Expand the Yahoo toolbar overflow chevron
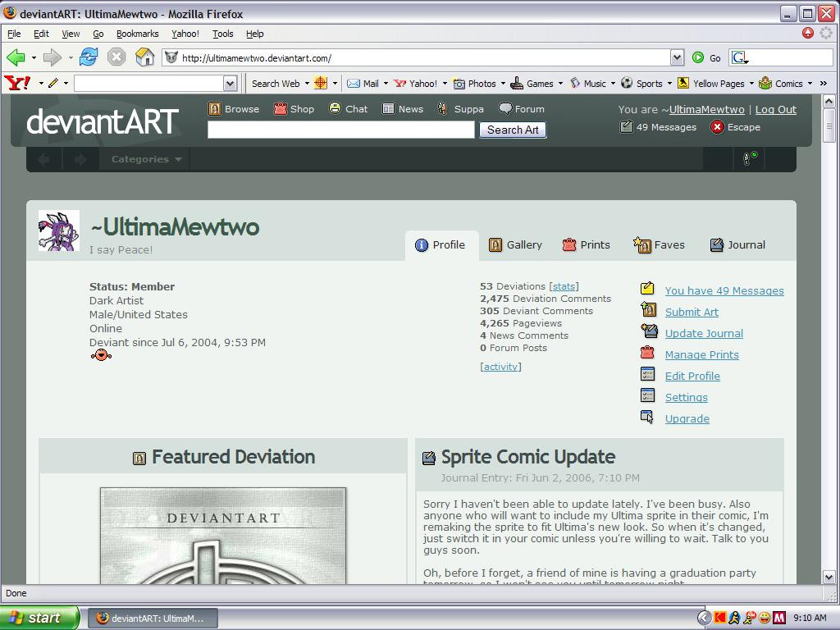The height and width of the screenshot is (630, 840). (824, 83)
